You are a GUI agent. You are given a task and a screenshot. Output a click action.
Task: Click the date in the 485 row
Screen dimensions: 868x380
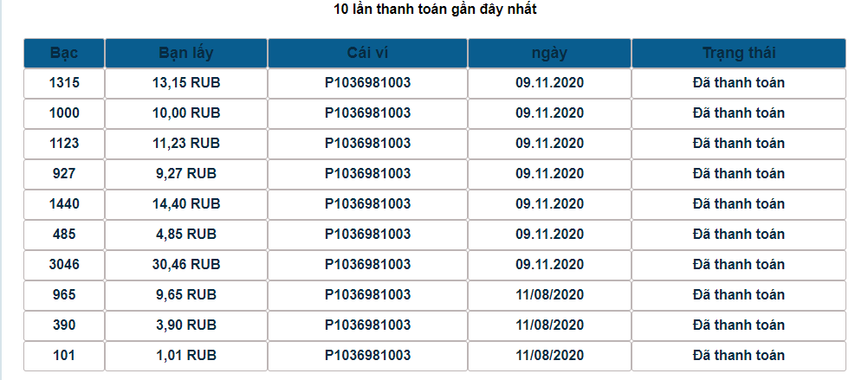[549, 235]
